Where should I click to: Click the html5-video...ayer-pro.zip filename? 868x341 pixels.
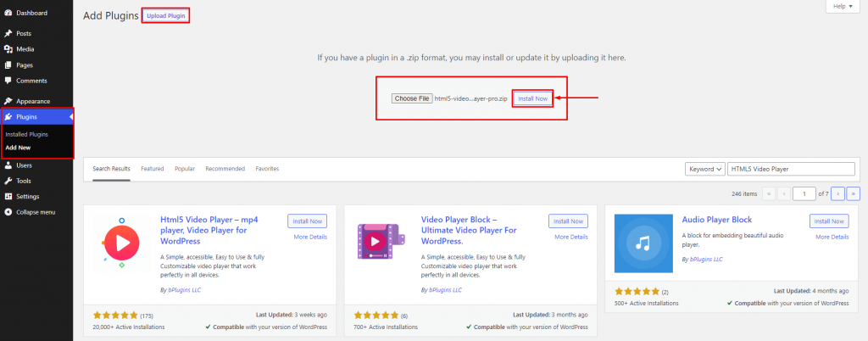click(471, 98)
